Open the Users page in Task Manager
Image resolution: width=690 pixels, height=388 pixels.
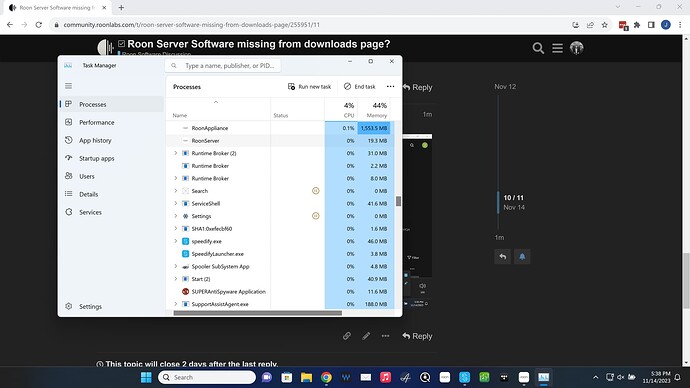tap(111, 176)
